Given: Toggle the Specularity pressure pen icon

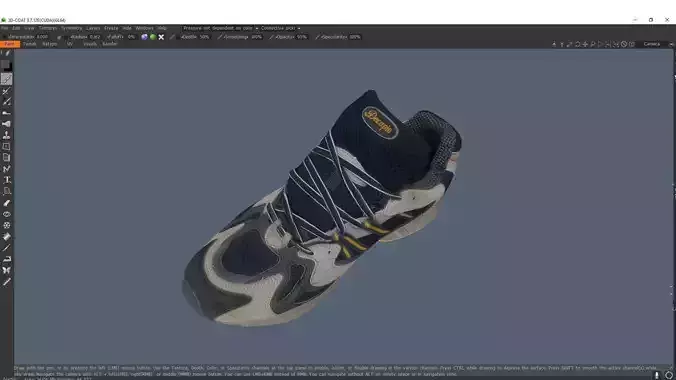Looking at the screenshot, I should (317, 37).
